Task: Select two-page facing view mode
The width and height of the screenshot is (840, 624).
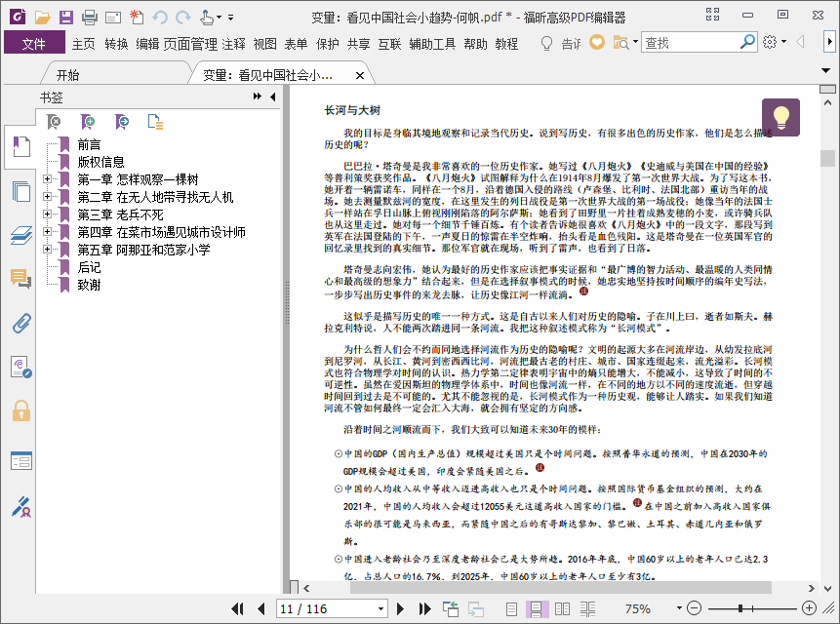Action: [x=562, y=608]
